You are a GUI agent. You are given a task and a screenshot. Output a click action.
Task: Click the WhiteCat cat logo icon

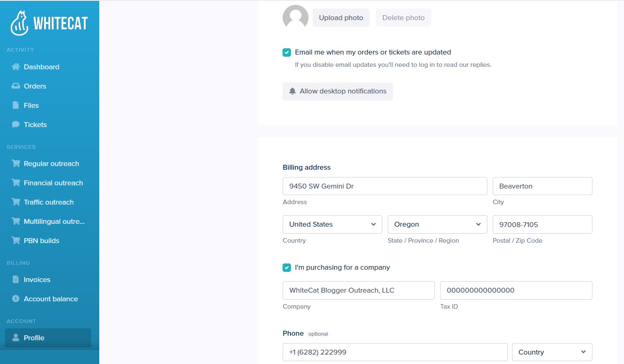click(19, 23)
